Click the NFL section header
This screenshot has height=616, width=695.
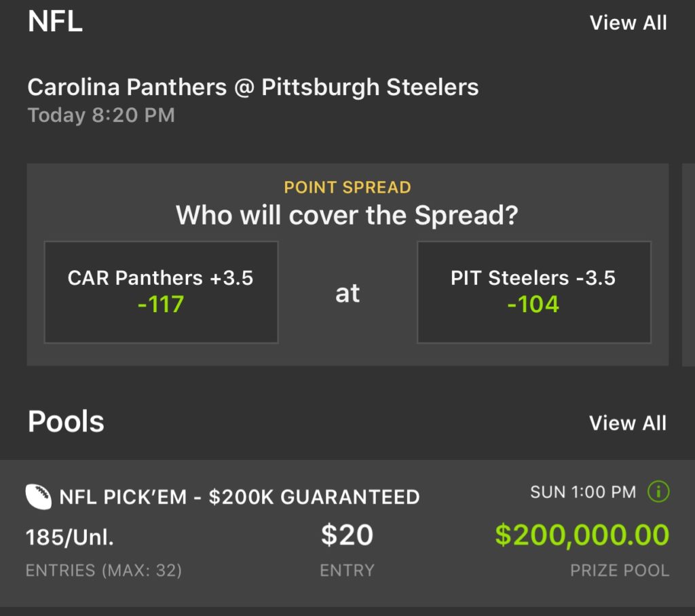click(54, 22)
